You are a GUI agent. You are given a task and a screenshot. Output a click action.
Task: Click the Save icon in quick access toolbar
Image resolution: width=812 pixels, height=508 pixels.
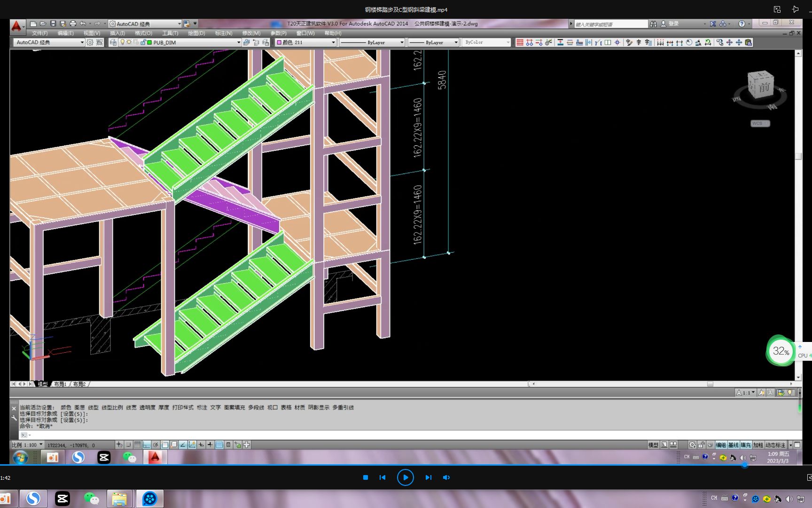[x=53, y=24]
